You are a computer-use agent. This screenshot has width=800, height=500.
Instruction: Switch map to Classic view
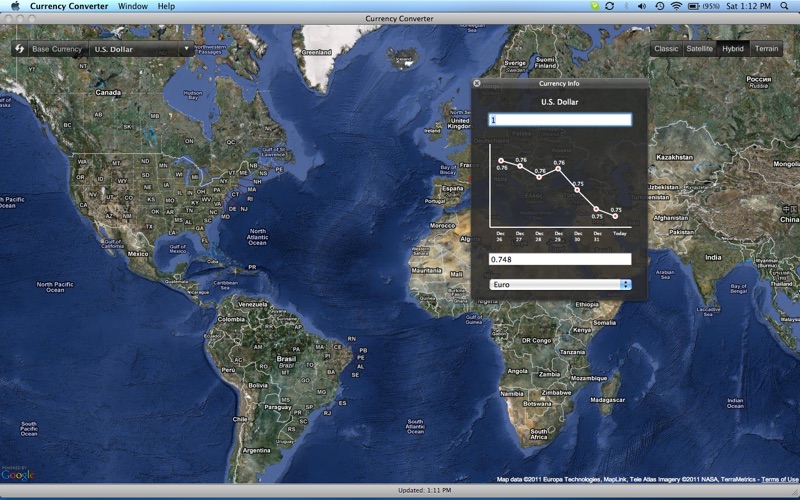[x=666, y=48]
